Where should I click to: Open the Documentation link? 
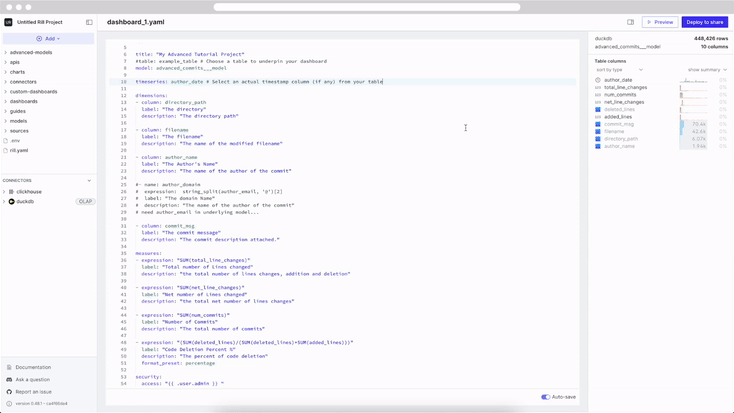pos(33,367)
